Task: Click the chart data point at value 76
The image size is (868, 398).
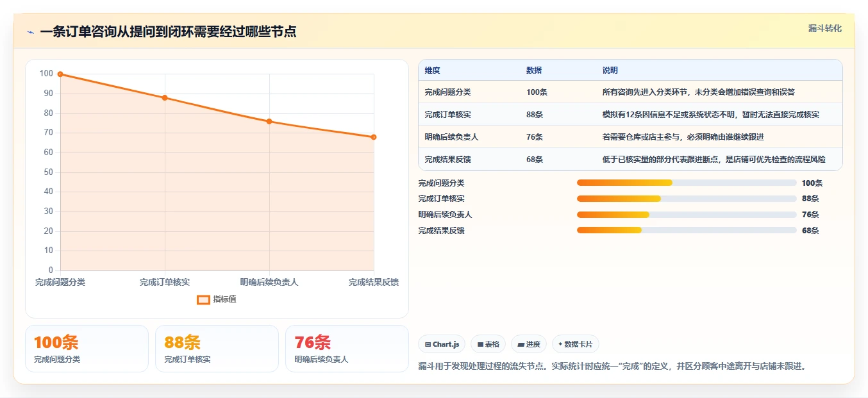Action: (269, 121)
